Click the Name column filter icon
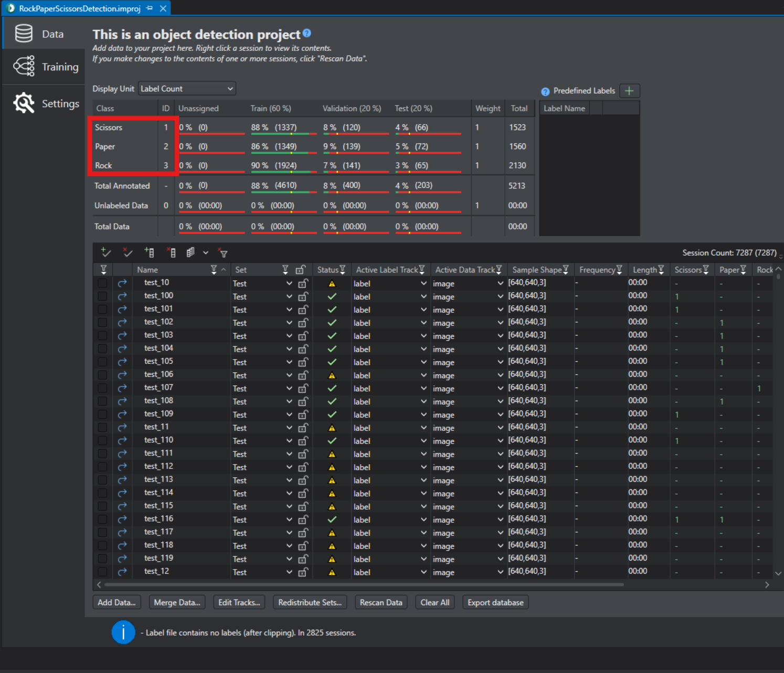 point(214,269)
